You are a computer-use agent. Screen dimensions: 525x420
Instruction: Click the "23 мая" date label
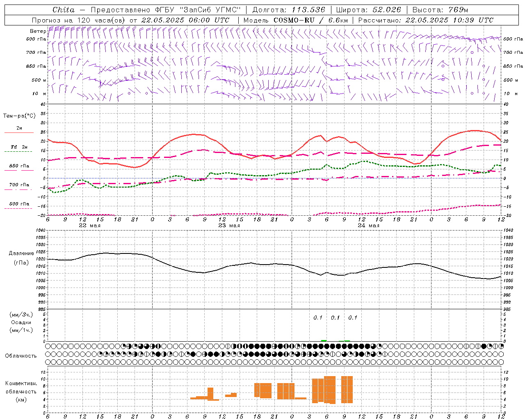pos(229,226)
